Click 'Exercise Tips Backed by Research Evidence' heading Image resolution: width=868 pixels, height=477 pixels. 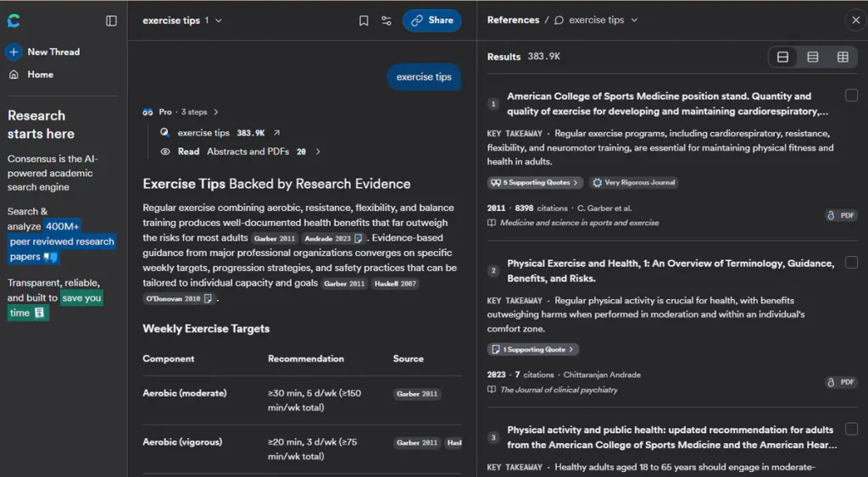pos(277,184)
